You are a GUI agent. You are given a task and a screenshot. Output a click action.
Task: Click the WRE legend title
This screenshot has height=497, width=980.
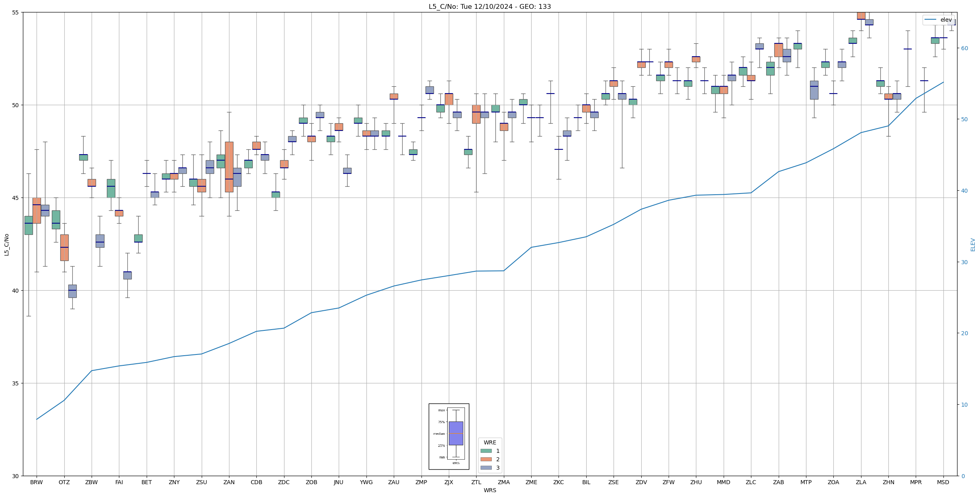pyautogui.click(x=490, y=442)
